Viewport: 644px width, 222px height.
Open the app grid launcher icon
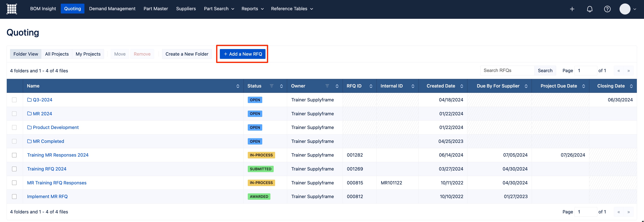[x=11, y=9]
